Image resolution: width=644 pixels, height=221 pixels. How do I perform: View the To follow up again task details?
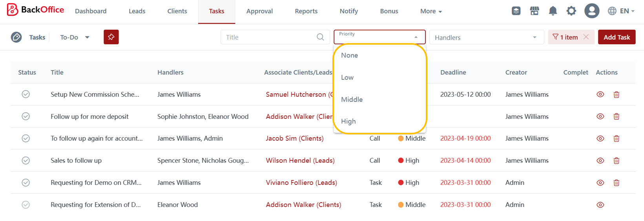tap(600, 138)
